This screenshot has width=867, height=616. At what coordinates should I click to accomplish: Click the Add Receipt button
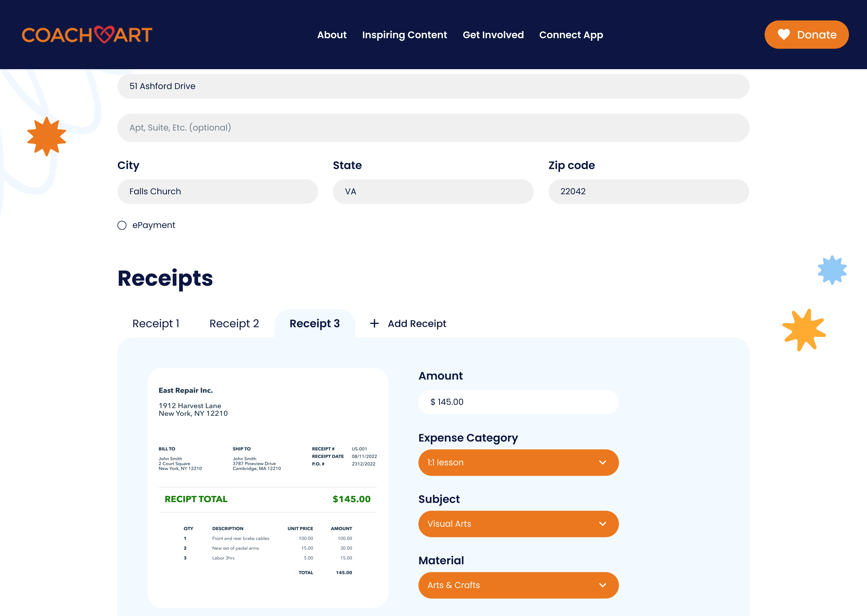(416, 324)
